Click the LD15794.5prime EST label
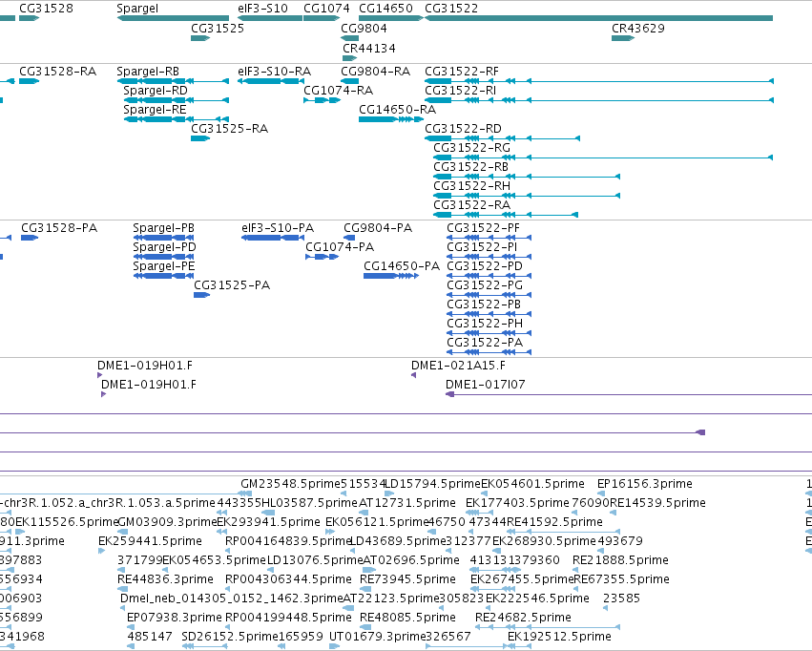This screenshot has height=651, width=812. [433, 484]
